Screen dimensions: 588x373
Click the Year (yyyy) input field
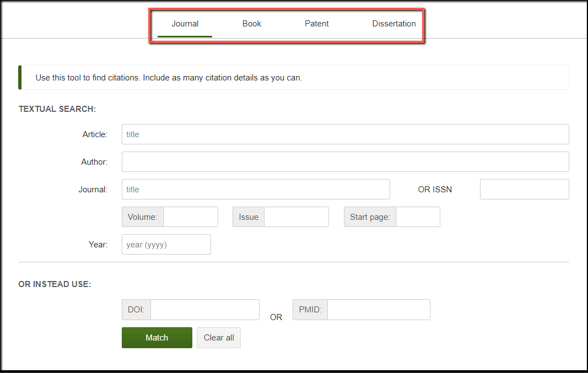tap(166, 245)
